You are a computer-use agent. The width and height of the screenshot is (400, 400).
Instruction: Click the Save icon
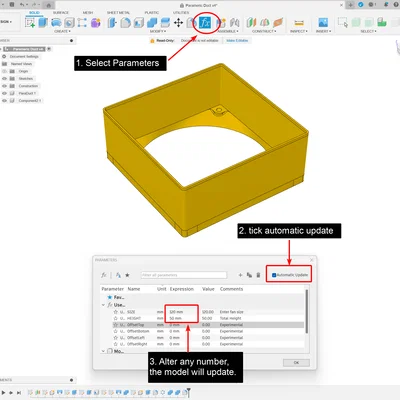(12, 5)
